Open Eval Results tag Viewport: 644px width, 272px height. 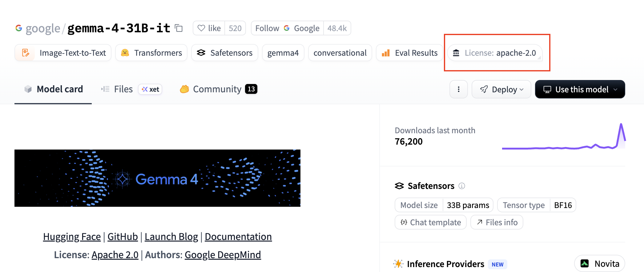click(410, 53)
